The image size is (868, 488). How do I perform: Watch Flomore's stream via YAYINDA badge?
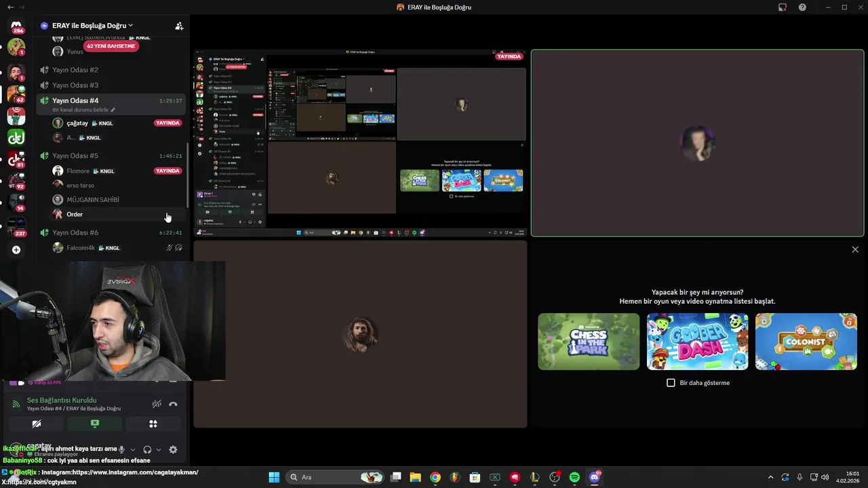[167, 171]
